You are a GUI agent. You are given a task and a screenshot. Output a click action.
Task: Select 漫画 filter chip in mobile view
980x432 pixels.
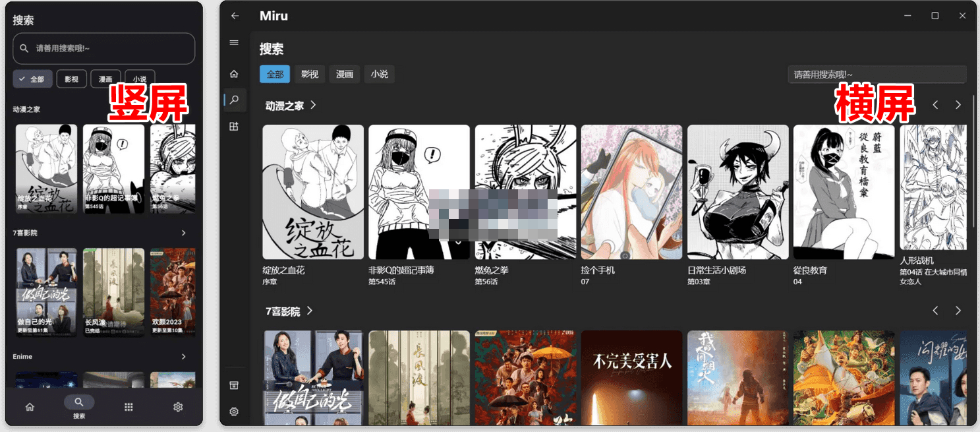click(105, 78)
